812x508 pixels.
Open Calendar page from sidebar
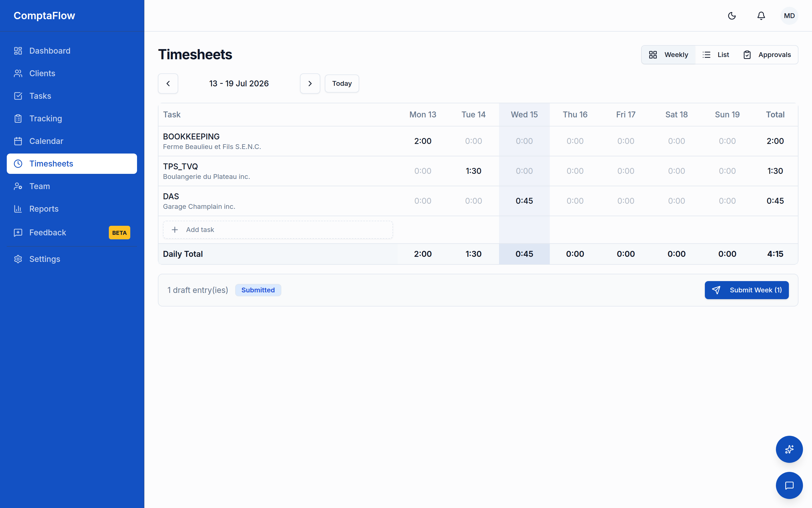coord(72,141)
